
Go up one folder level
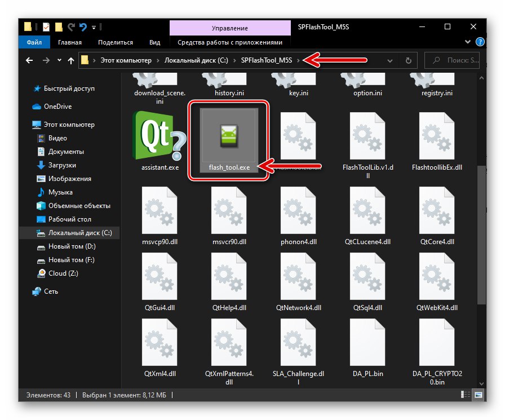(x=71, y=60)
